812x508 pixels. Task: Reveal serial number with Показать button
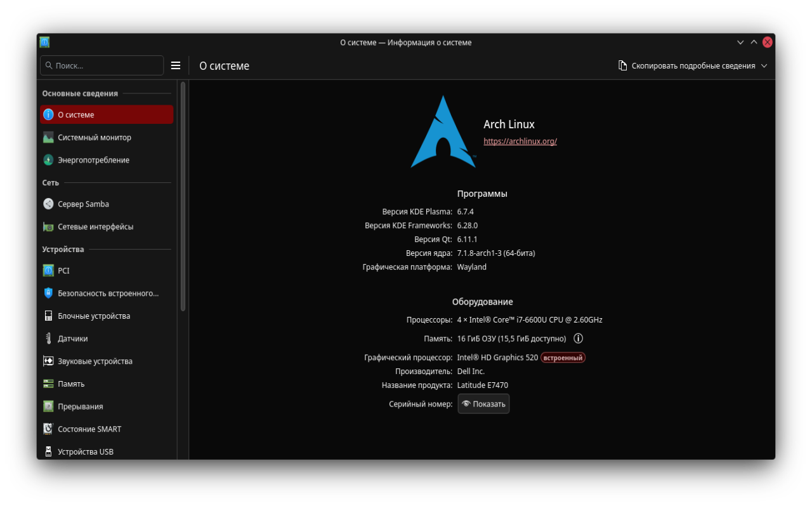point(483,404)
